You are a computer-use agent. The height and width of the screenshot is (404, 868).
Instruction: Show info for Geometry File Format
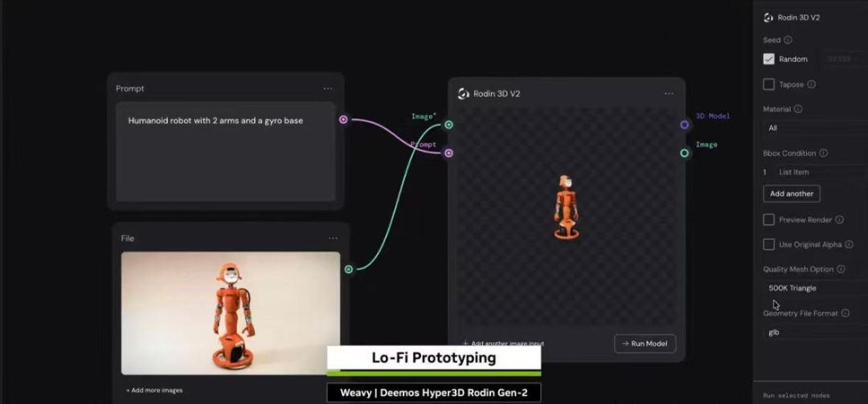coord(845,313)
